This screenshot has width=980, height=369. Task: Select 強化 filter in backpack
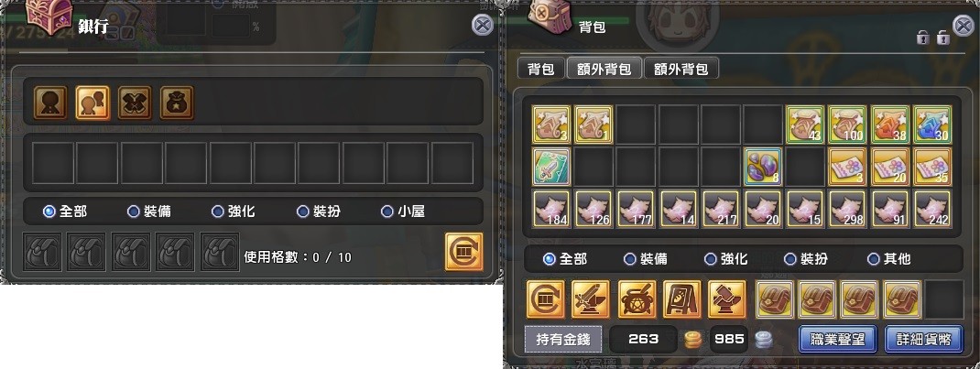(725, 259)
